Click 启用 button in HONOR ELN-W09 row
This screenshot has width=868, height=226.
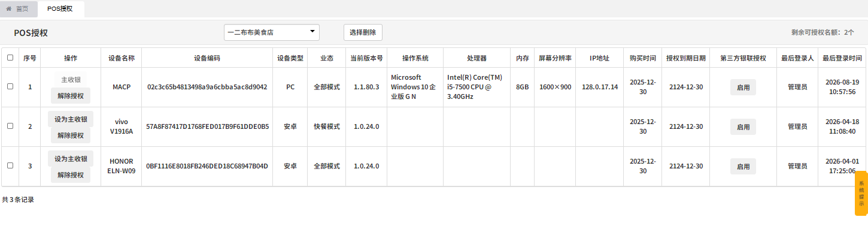743,166
